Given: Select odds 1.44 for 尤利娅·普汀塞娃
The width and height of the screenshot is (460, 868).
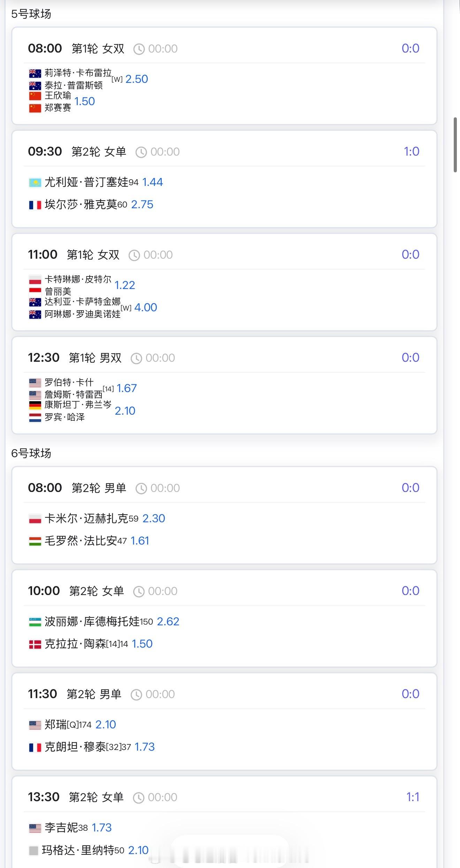Looking at the screenshot, I should point(153,182).
